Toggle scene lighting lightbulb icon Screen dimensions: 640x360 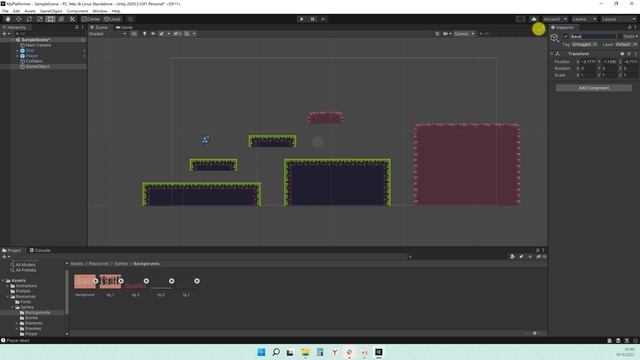click(144, 34)
